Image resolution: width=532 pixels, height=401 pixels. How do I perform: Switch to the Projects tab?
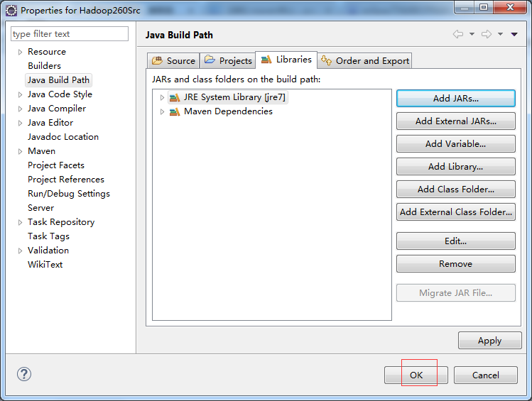[228, 60]
